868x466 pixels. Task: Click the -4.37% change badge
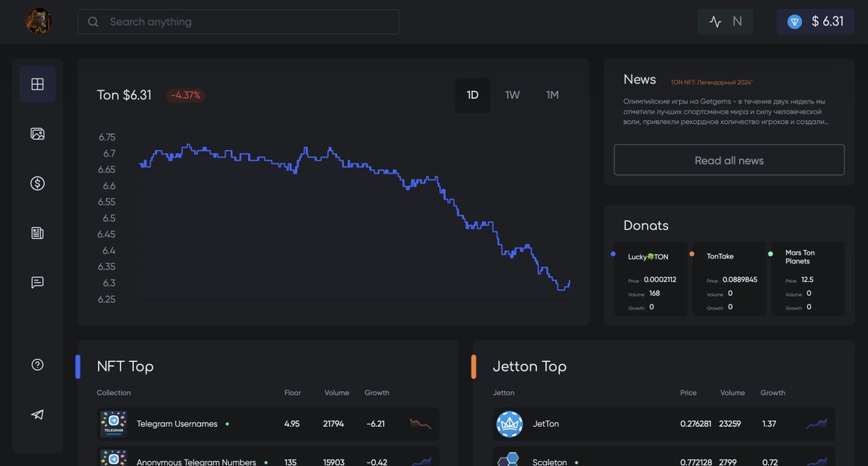tap(186, 96)
